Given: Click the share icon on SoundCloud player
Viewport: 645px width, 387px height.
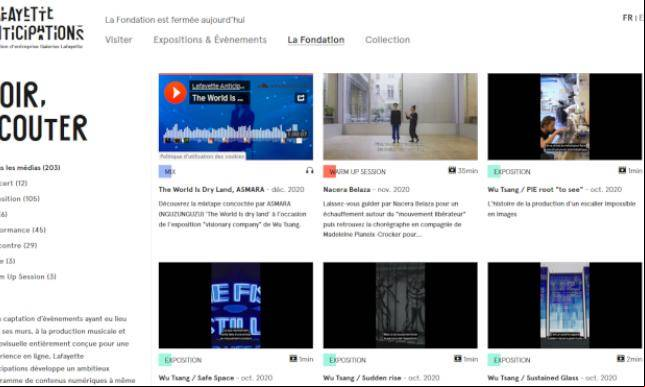Looking at the screenshot, I should point(301,98).
